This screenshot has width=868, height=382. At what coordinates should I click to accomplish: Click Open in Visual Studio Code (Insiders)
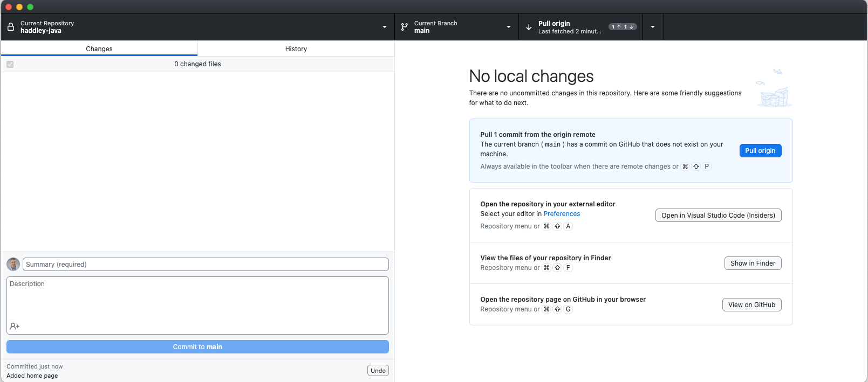pyautogui.click(x=718, y=216)
